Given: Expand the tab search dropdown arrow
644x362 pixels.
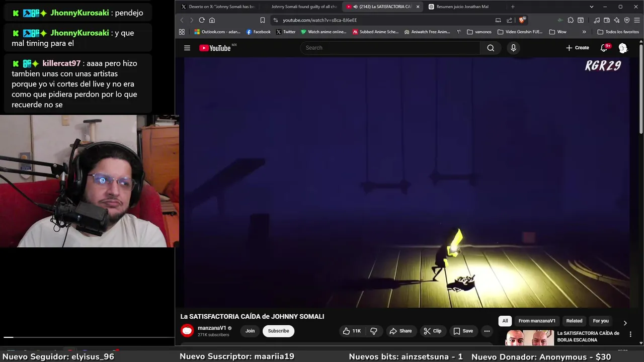Looking at the screenshot, I should (592, 7).
